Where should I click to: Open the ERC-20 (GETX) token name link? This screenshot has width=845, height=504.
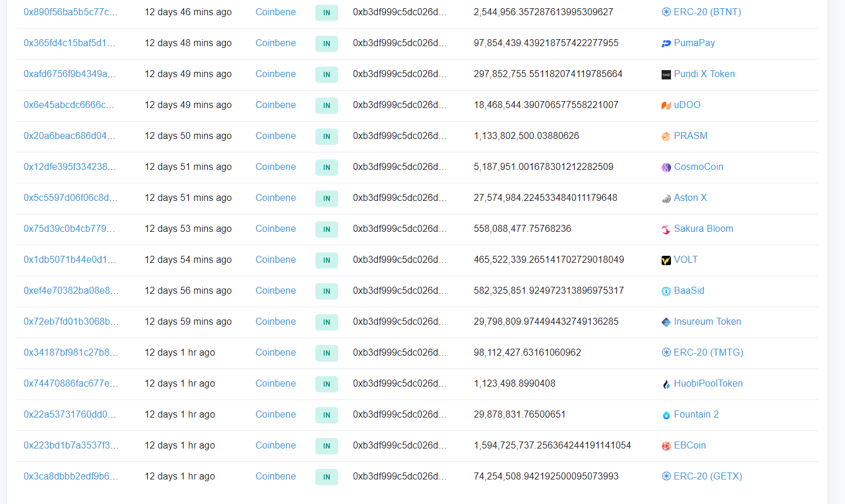point(708,476)
